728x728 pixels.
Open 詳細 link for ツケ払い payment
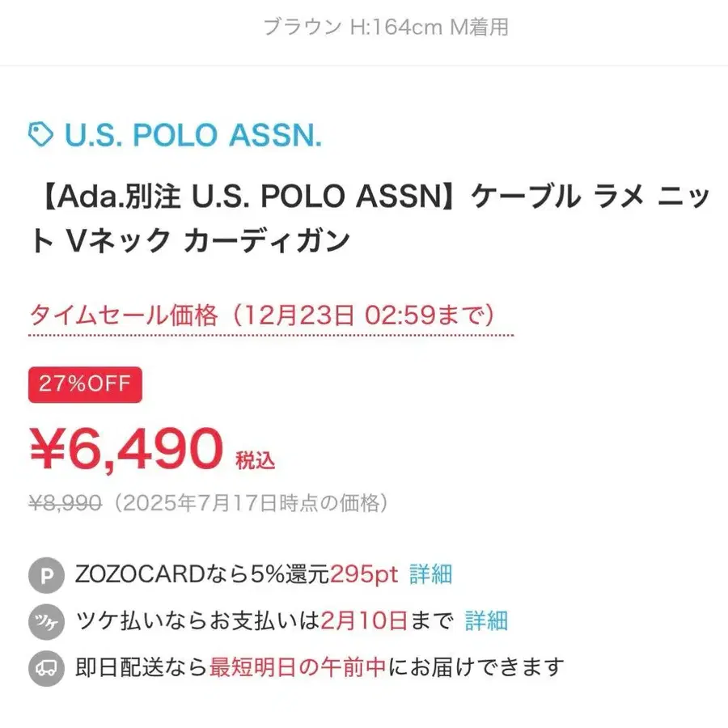(486, 621)
